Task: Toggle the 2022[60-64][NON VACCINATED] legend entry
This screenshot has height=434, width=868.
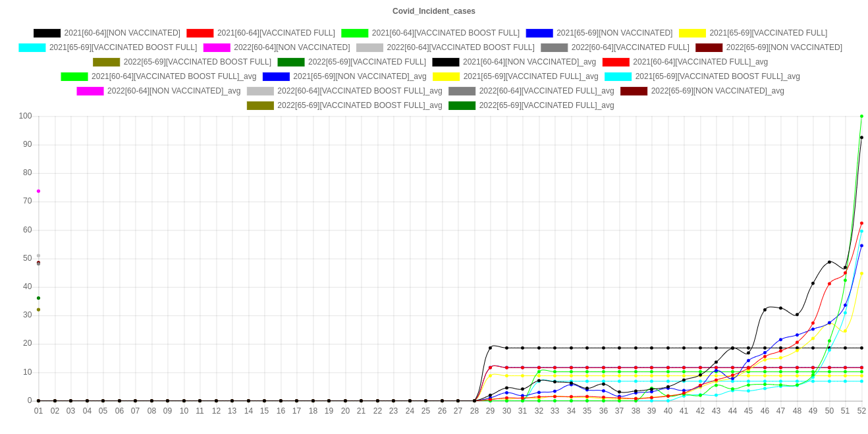Action: click(291, 47)
